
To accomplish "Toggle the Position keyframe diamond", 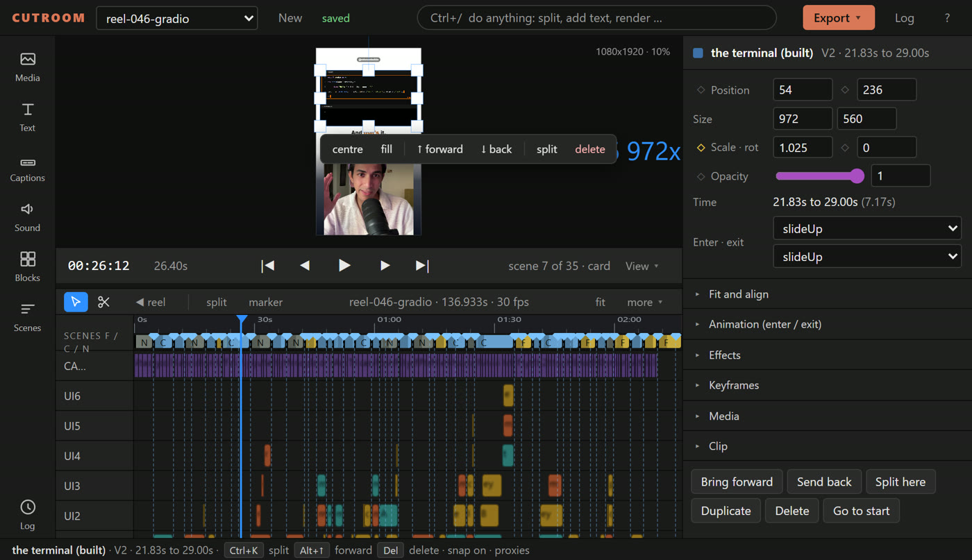I will pos(701,90).
